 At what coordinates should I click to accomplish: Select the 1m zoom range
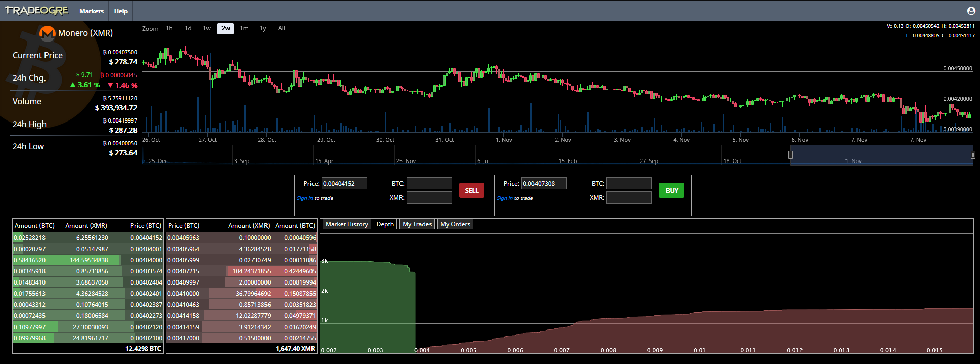pos(244,29)
